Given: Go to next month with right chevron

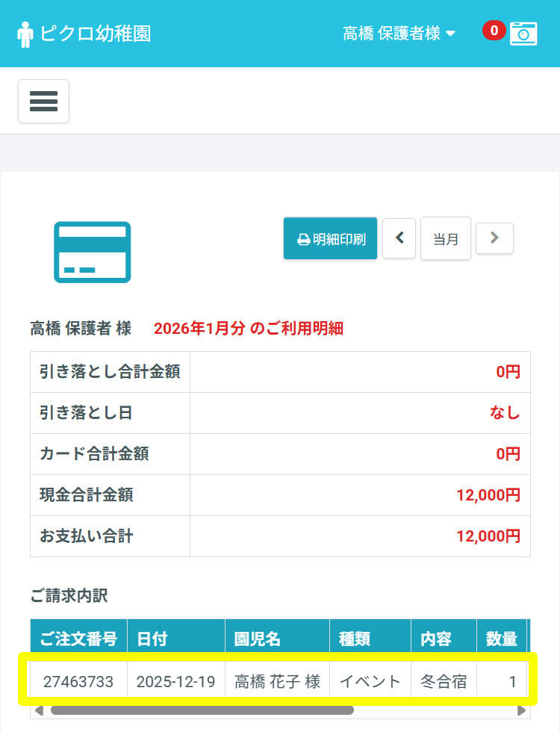Looking at the screenshot, I should coord(494,238).
